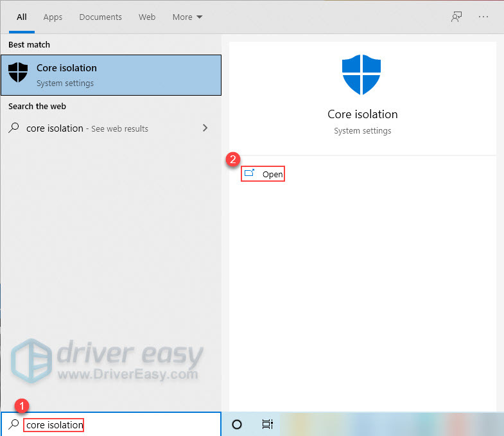Expand the More filter dropdown
This screenshot has width=504, height=436.
187,17
